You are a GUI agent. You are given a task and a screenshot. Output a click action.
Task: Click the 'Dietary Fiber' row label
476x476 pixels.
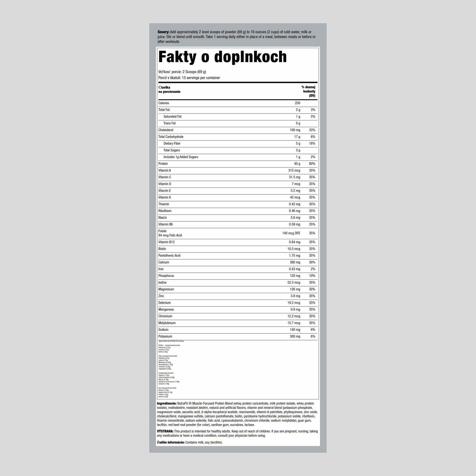[x=172, y=143]
